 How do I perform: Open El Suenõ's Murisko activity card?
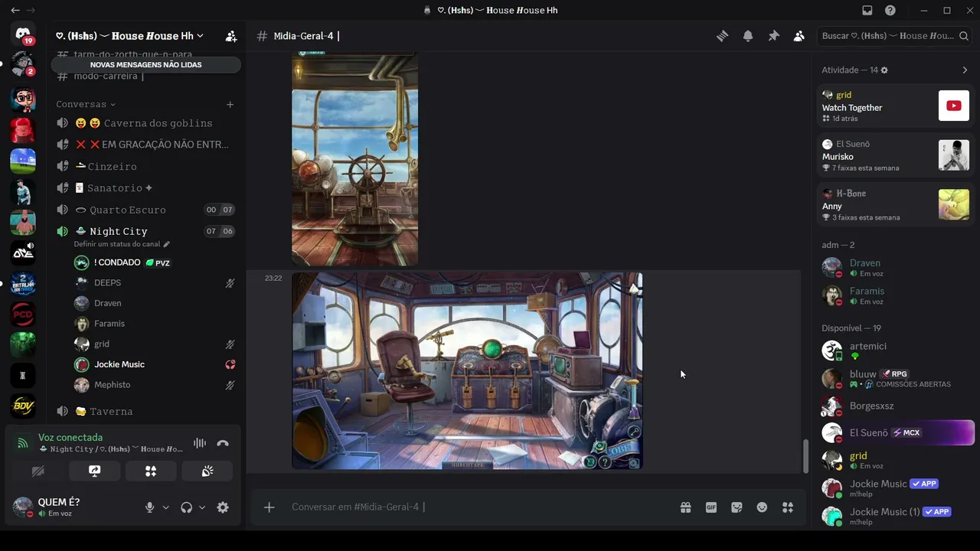[x=895, y=155]
